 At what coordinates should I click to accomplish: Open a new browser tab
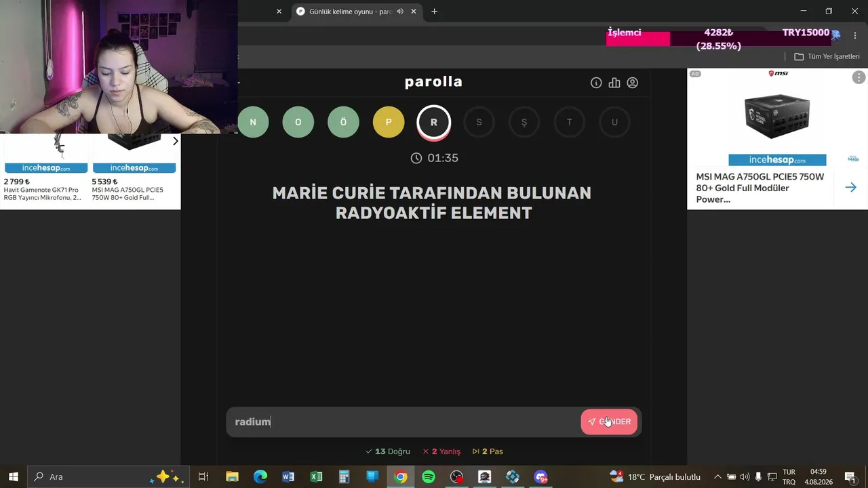coord(434,12)
